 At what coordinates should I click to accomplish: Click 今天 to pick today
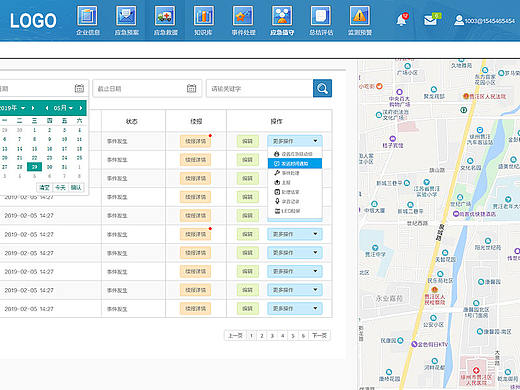pos(60,188)
